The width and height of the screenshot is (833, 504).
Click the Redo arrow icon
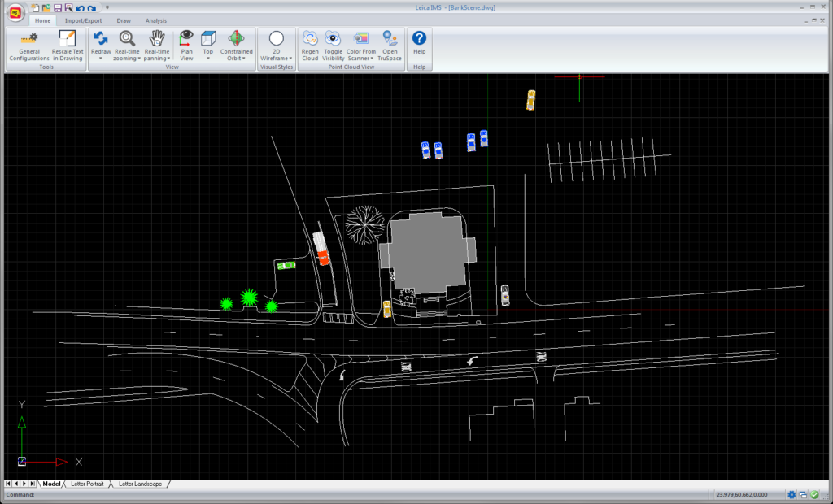(x=91, y=8)
